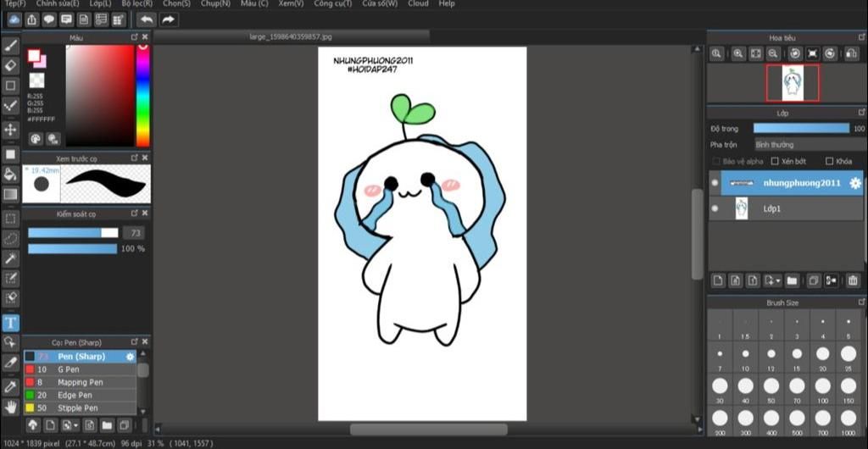This screenshot has height=449, width=868.
Task: Undock the Xem trước cọ panel
Action: coord(135,158)
